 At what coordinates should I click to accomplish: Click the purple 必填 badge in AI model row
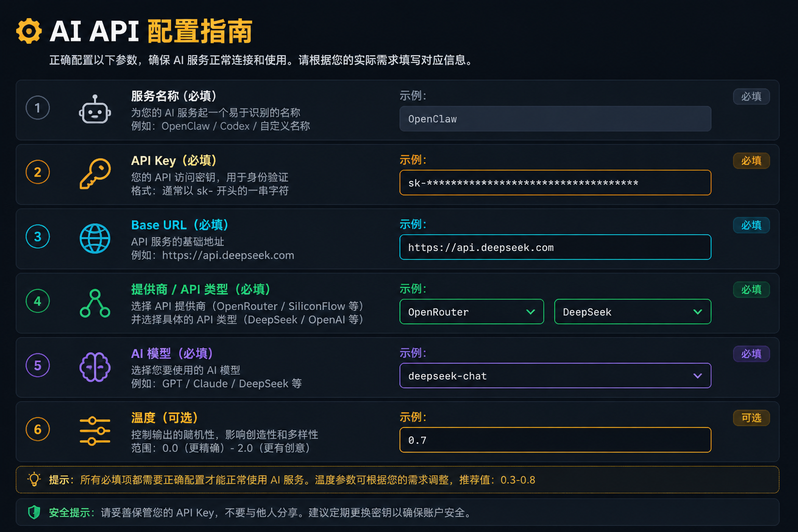[x=751, y=354]
